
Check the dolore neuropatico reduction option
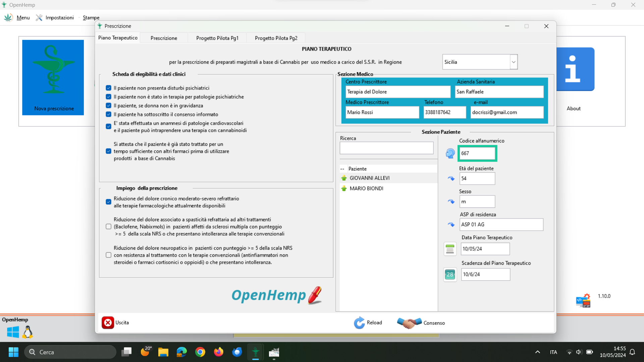108,255
